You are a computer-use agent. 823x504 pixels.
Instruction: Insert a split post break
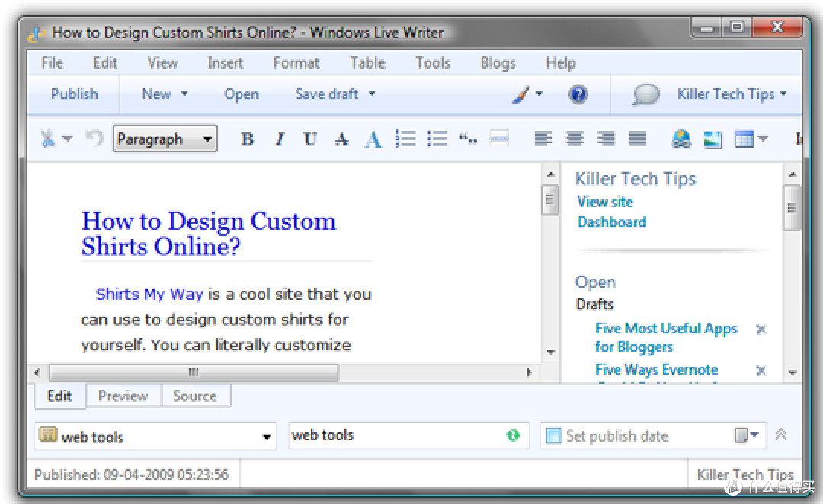(499, 139)
